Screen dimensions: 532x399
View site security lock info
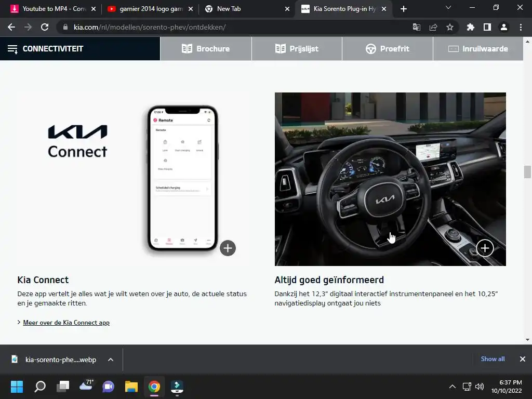coord(65,27)
